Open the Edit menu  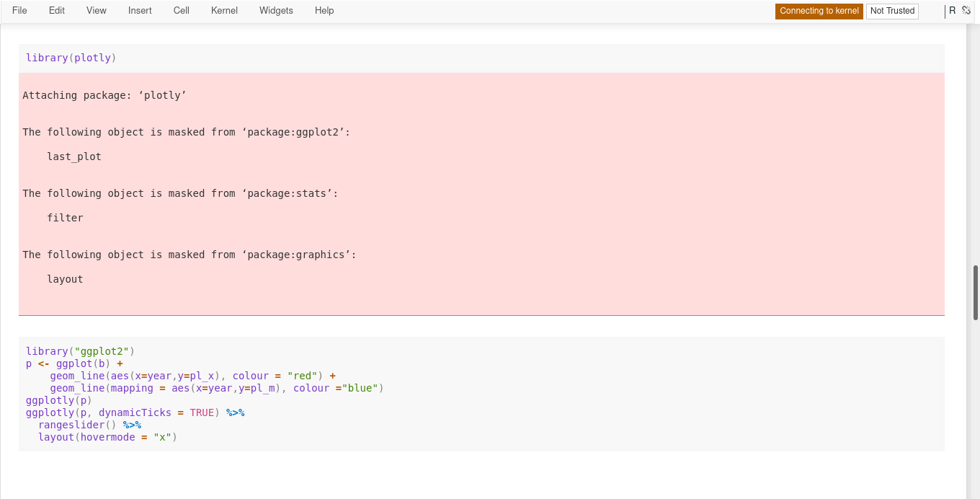[x=56, y=10]
